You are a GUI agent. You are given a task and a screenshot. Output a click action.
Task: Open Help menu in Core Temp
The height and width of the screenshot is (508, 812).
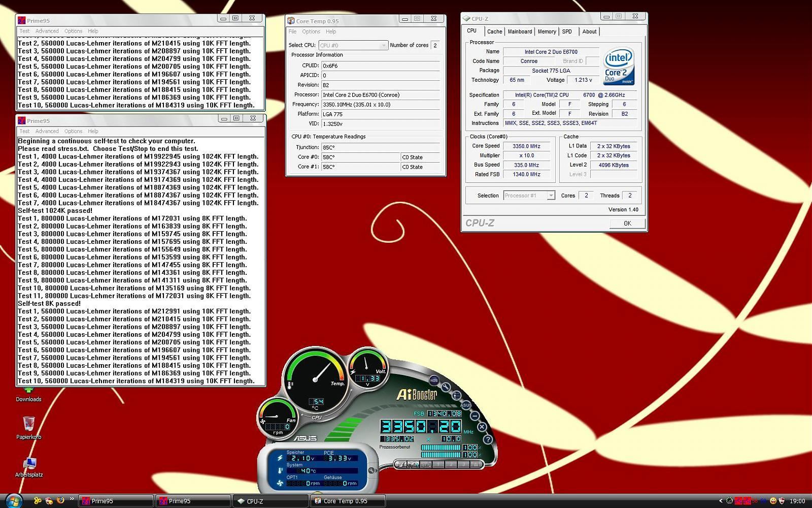(331, 31)
